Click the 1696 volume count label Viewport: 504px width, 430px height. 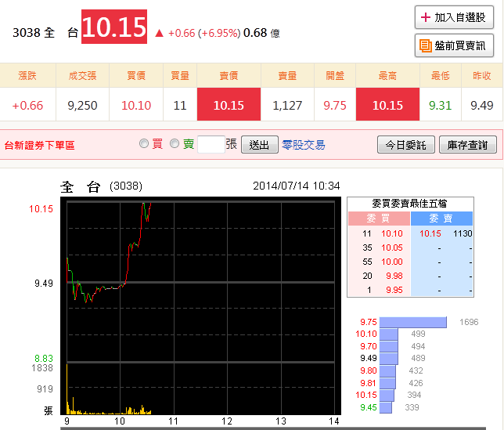[x=469, y=322]
